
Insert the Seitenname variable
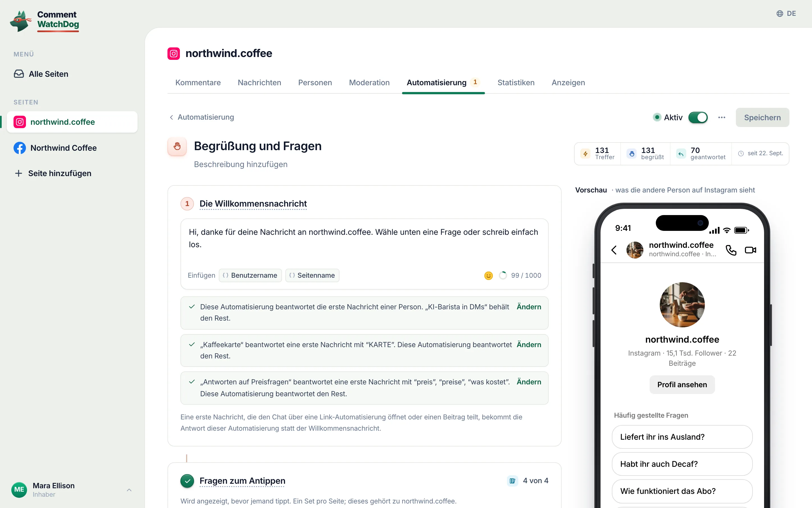[312, 275]
